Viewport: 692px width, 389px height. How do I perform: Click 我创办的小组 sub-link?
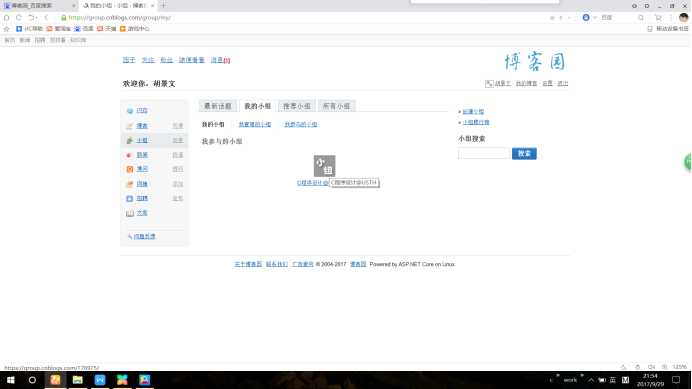pos(301,125)
